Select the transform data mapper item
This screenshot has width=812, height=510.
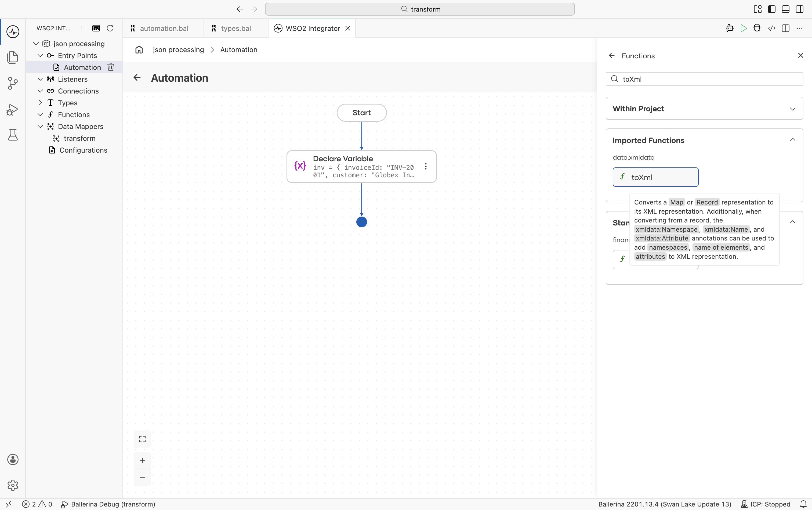(x=79, y=138)
